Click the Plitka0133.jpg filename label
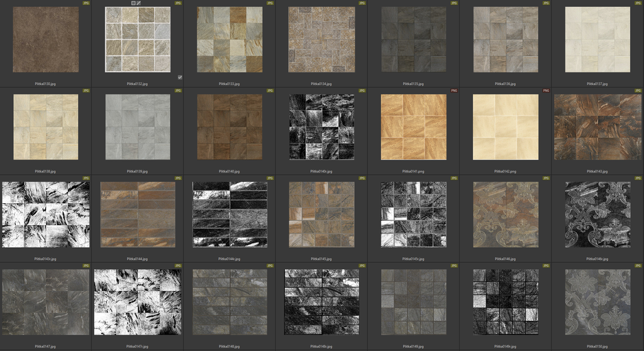 [229, 83]
